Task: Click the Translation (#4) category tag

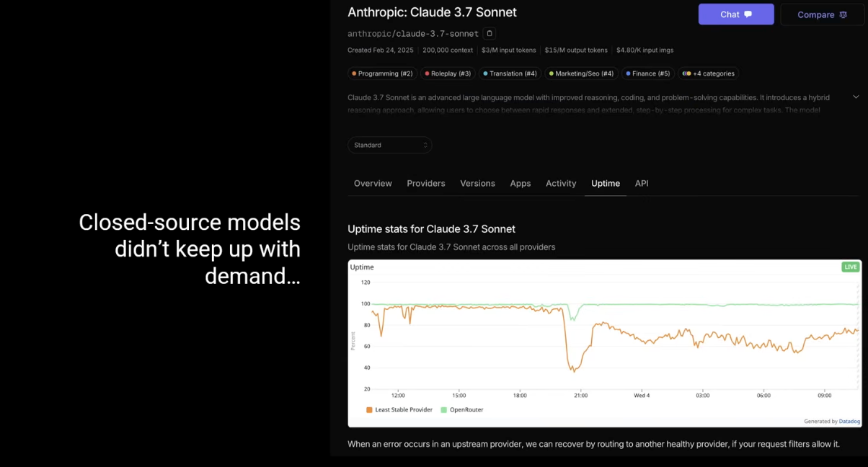Action: coord(510,74)
